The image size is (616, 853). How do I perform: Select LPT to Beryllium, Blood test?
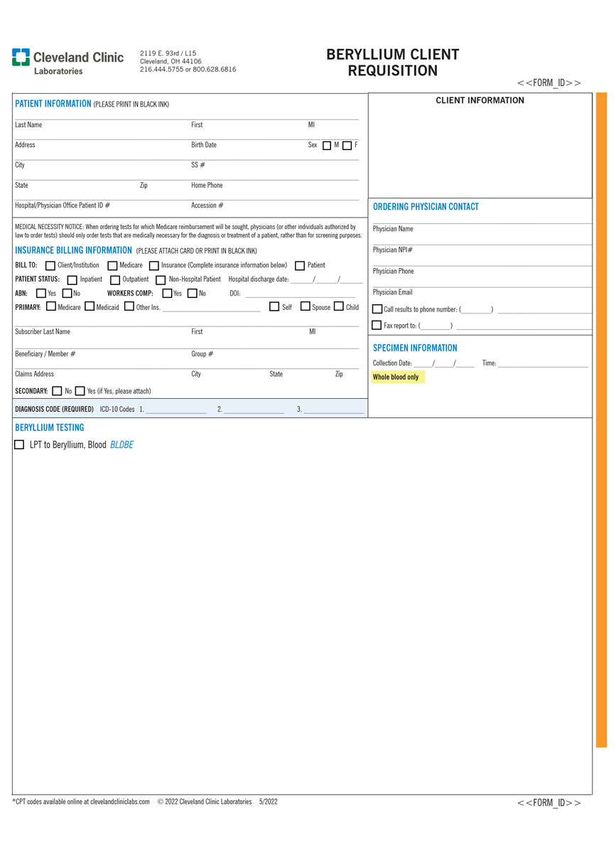[x=19, y=445]
